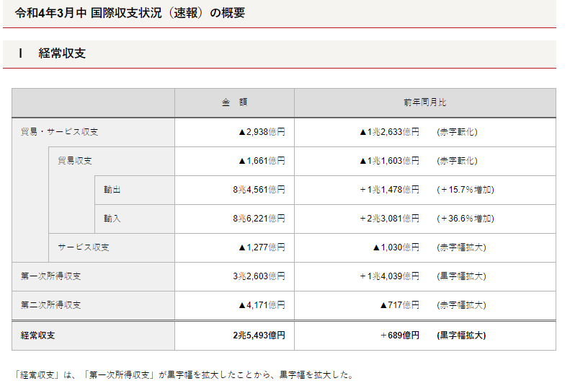This screenshot has height=386, width=588.
Task: Select the サービス収支 row label
Action: tap(84, 247)
